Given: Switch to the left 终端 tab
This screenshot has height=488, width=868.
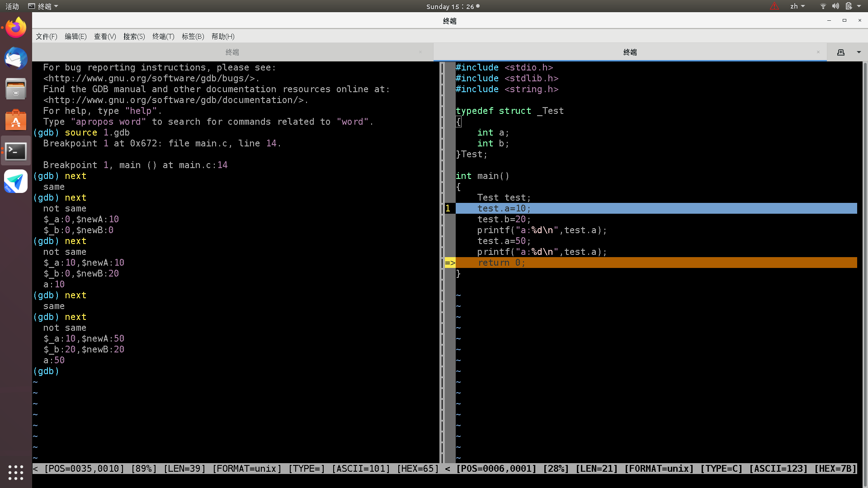Looking at the screenshot, I should (232, 52).
